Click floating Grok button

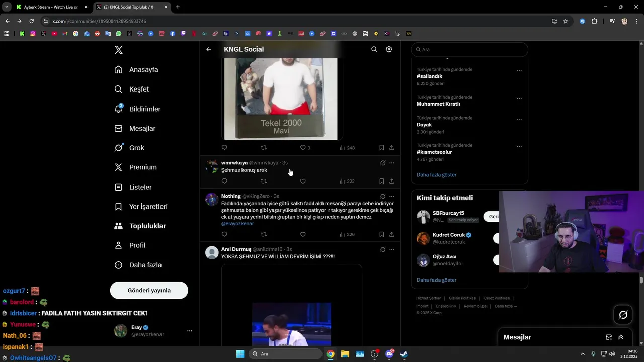[623, 315]
